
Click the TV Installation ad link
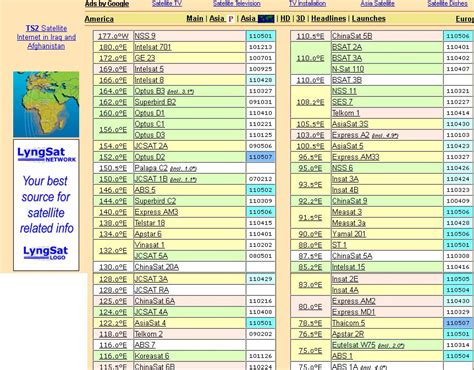pyautogui.click(x=307, y=4)
